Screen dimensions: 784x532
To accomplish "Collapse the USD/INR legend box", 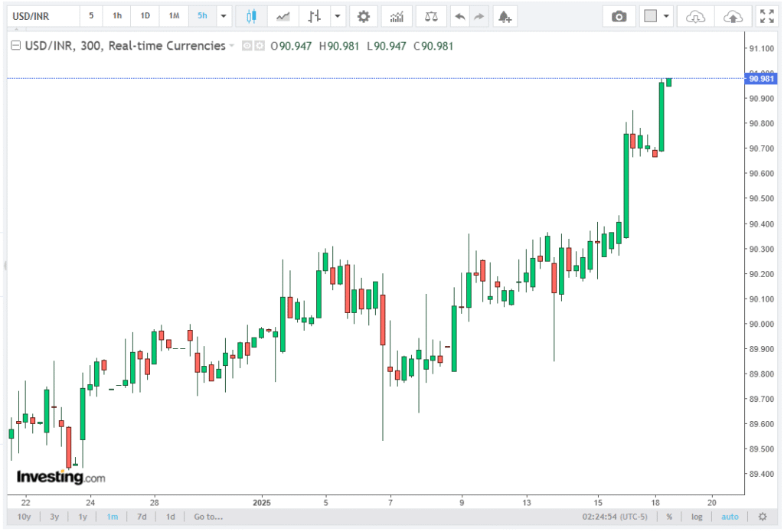I will pos(14,46).
